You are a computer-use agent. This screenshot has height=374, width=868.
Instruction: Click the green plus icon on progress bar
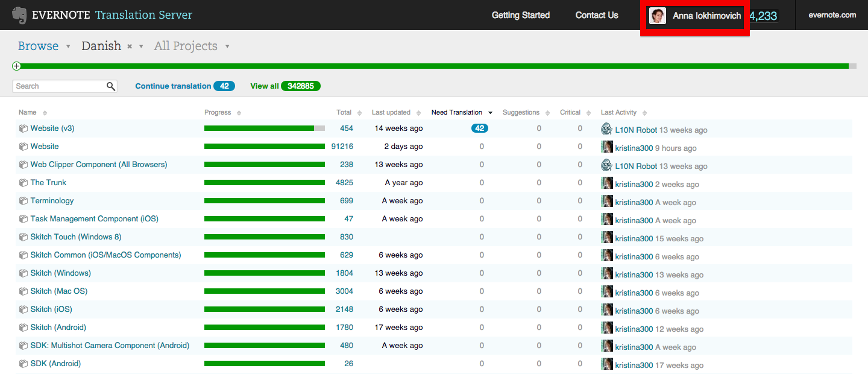click(x=16, y=66)
